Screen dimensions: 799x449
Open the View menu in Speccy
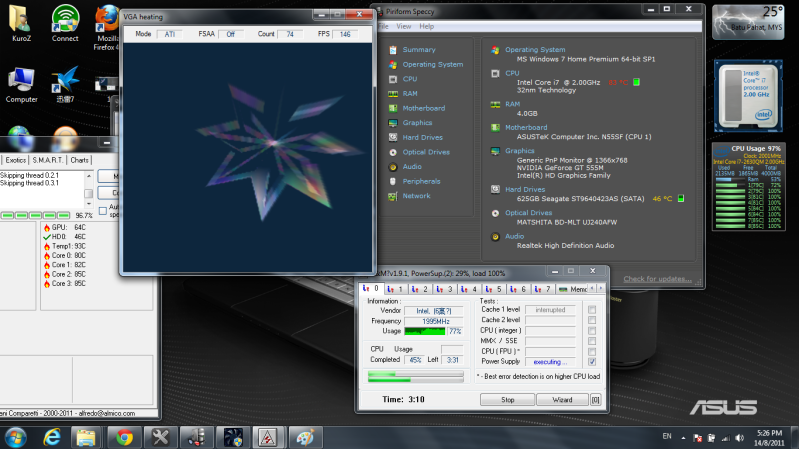pyautogui.click(x=405, y=26)
